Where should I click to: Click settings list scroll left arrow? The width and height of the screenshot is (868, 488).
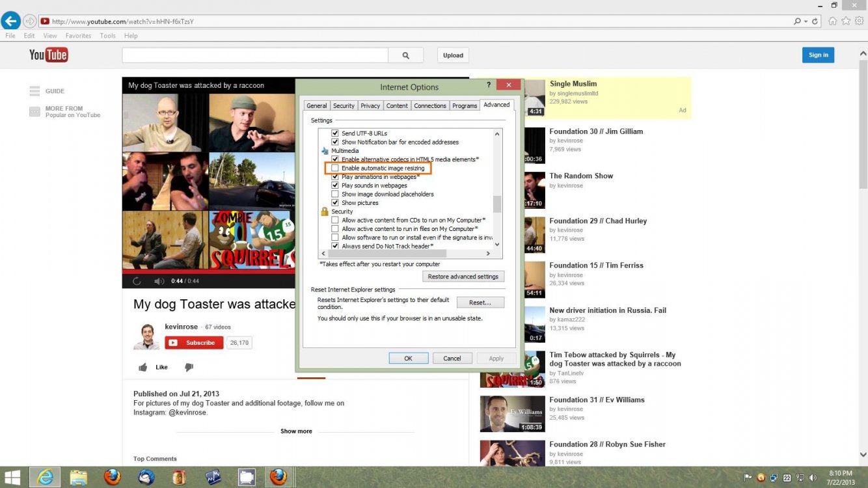coord(323,254)
